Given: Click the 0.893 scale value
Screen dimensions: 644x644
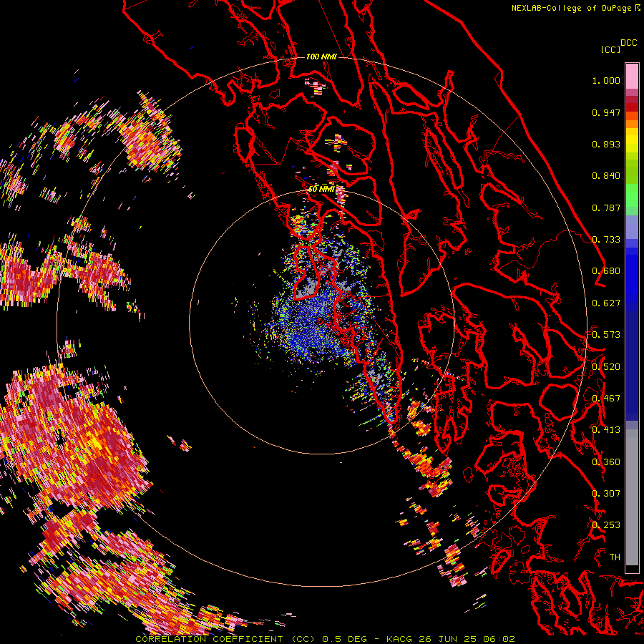Looking at the screenshot, I should tap(606, 144).
